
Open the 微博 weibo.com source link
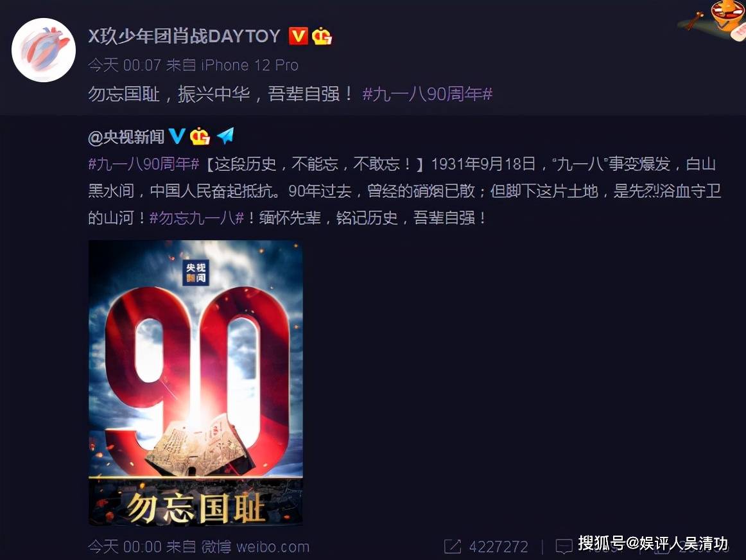(255, 547)
